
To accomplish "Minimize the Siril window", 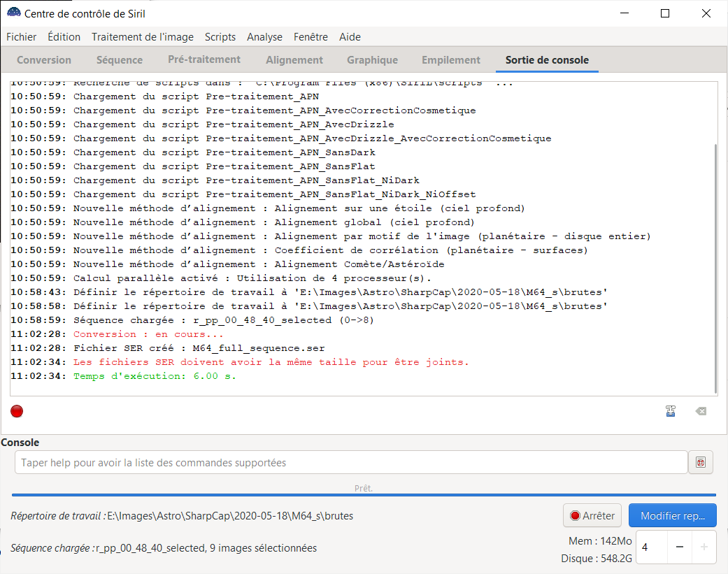I will 624,13.
